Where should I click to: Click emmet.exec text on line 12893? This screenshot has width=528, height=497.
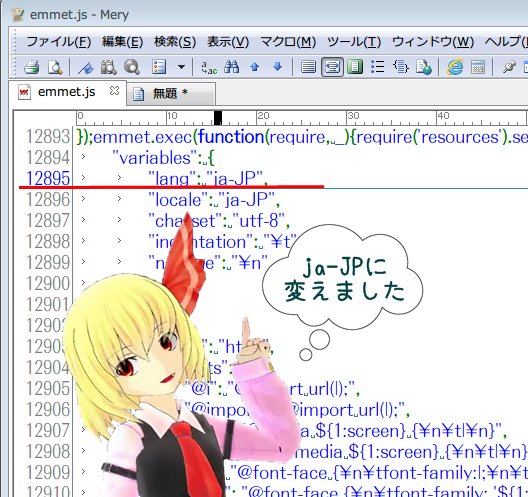142,137
